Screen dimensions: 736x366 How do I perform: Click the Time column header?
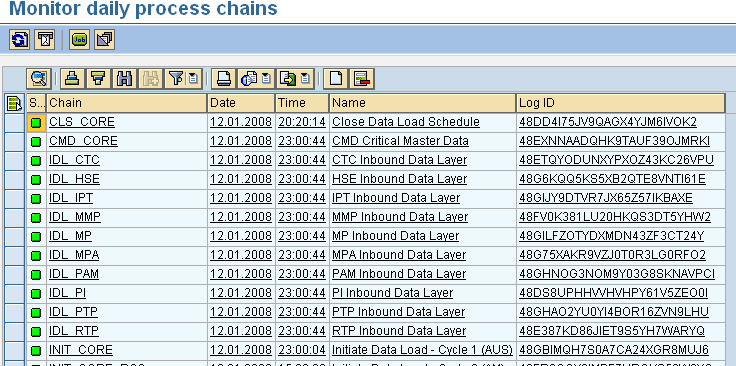click(302, 103)
